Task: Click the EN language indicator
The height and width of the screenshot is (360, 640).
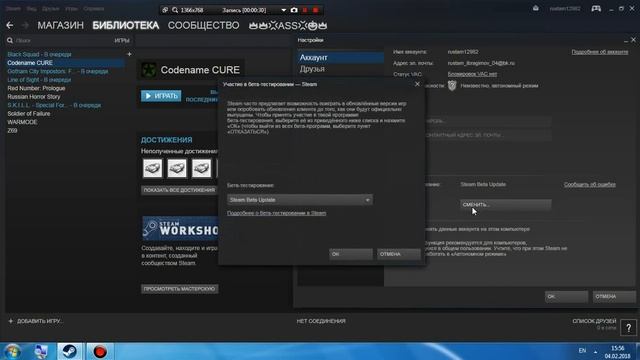Action: tap(582, 351)
